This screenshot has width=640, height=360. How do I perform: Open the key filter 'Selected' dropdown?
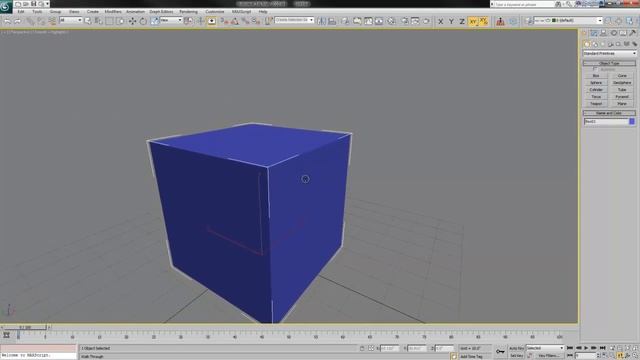(545, 348)
